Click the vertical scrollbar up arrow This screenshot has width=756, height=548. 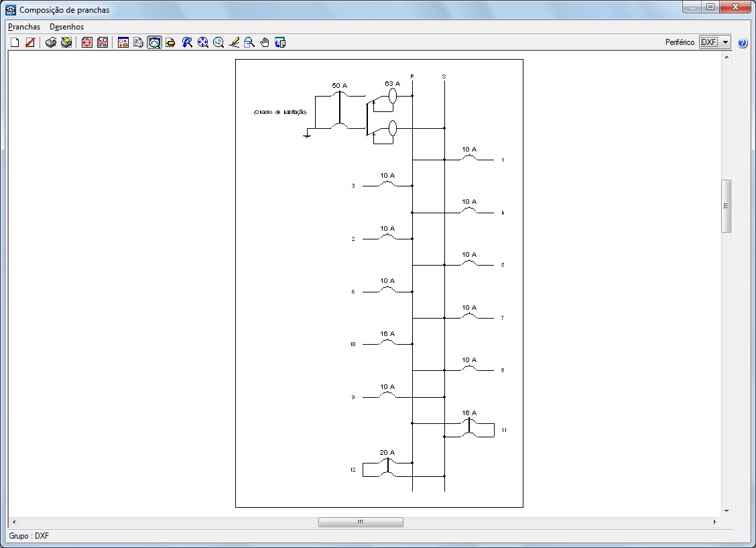point(726,57)
